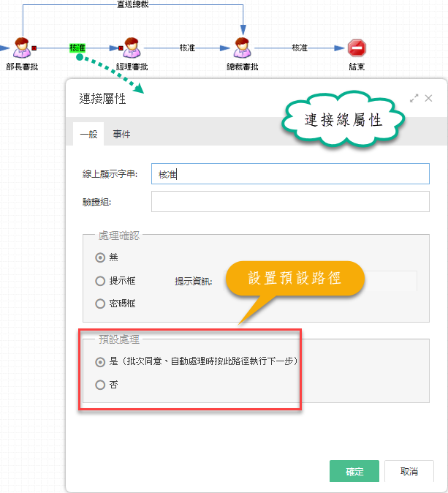Screen dimensions: 448x493
Task: Click the red marker beside 部長審批 node
Action: pos(34,48)
